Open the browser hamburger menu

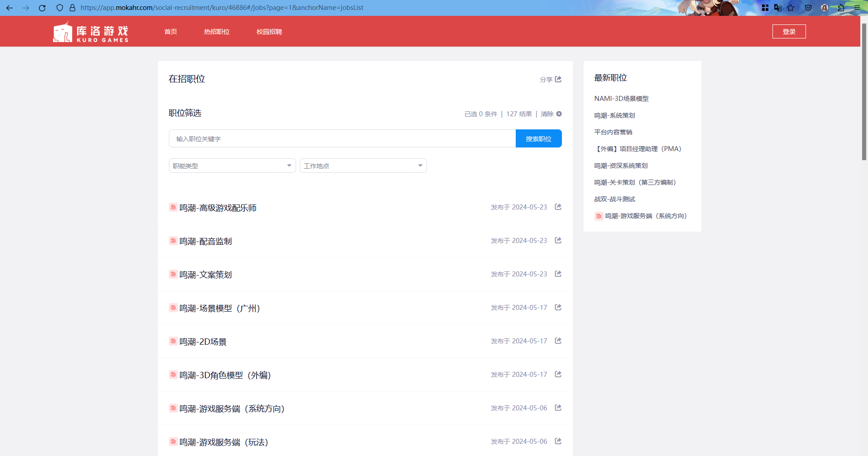tap(857, 8)
